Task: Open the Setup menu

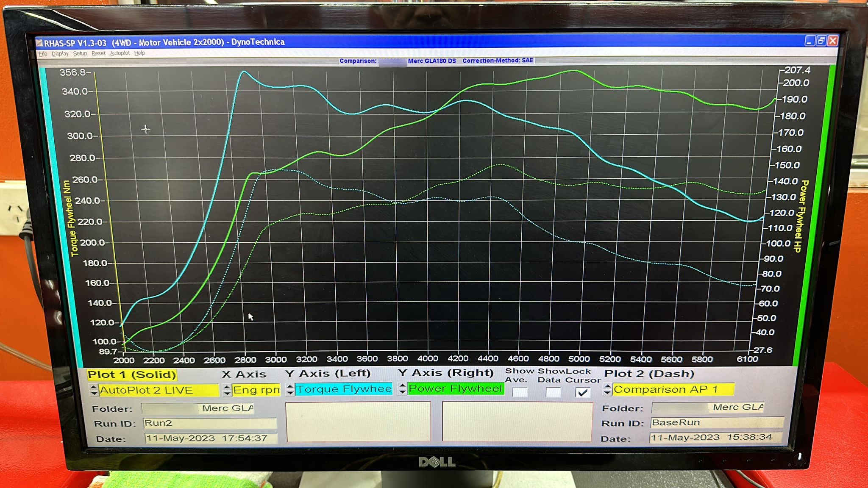Action: pyautogui.click(x=80, y=53)
